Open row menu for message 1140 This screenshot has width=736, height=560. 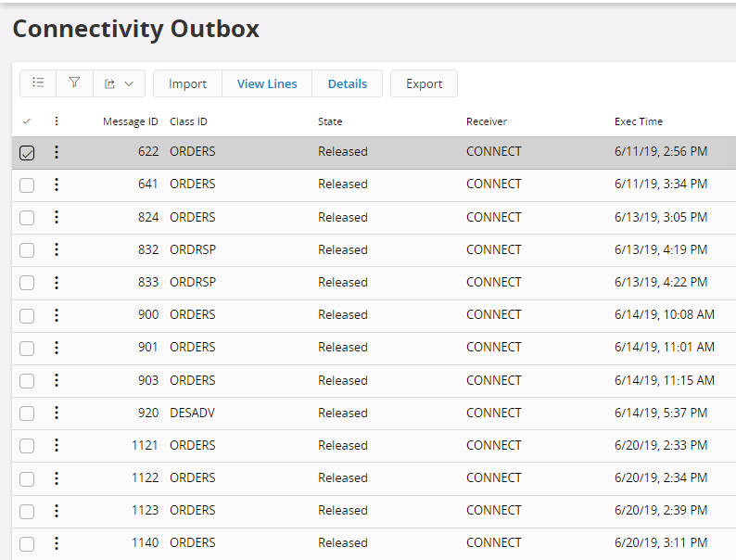pos(57,543)
